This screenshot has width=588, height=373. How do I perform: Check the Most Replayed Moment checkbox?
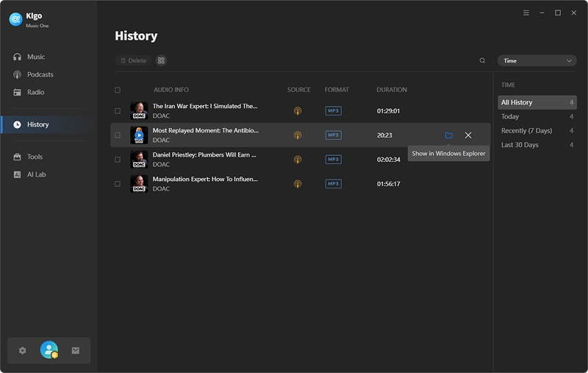coord(118,135)
